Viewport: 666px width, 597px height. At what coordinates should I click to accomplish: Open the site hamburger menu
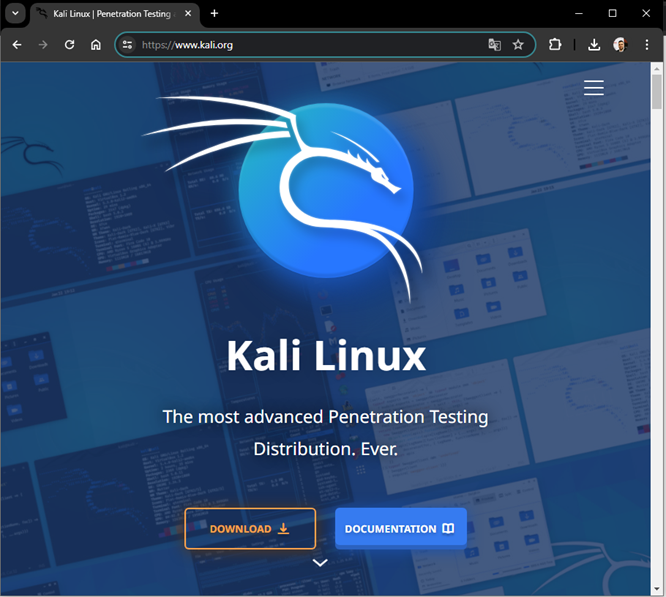[x=593, y=87]
